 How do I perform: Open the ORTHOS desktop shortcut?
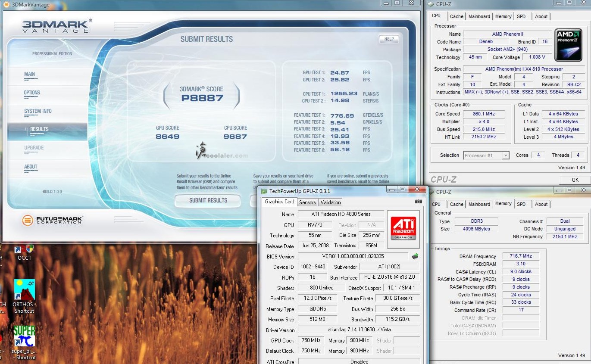24,290
